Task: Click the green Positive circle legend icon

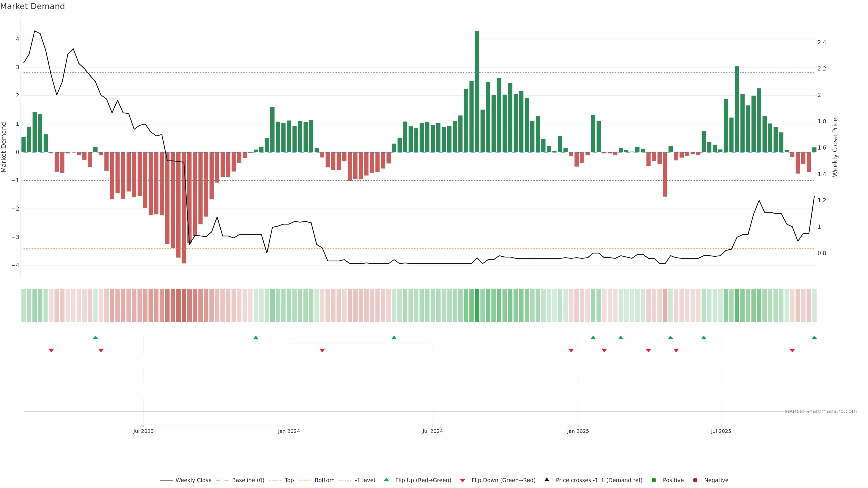Action: [x=654, y=480]
